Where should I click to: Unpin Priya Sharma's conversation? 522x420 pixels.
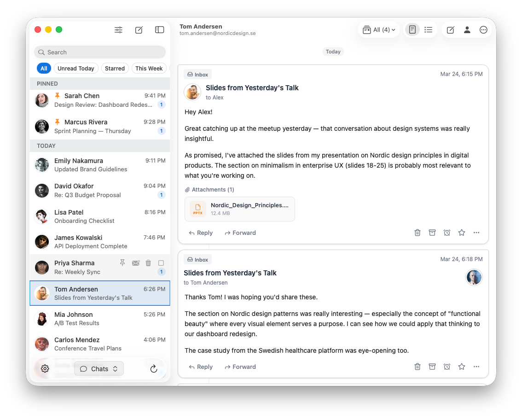tap(122, 262)
